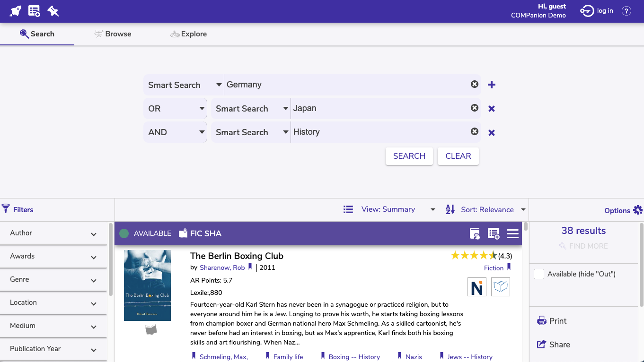Select the pin icon in top toolbar
The width and height of the screenshot is (644, 362).
tap(53, 10)
